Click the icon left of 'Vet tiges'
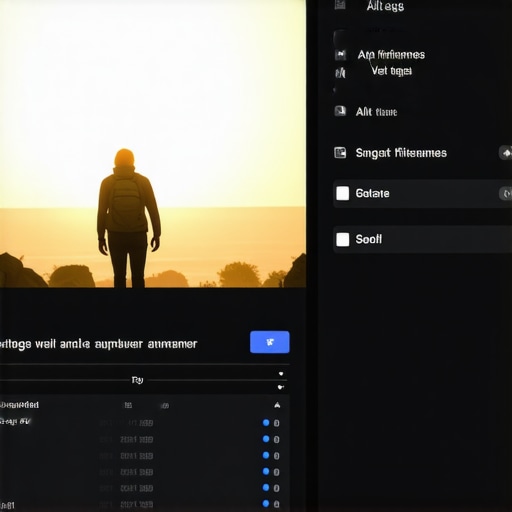 pos(340,72)
